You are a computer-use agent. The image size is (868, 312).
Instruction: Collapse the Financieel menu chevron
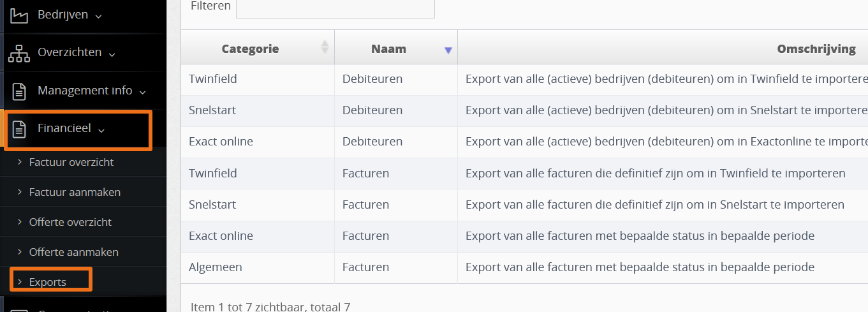coord(101,131)
